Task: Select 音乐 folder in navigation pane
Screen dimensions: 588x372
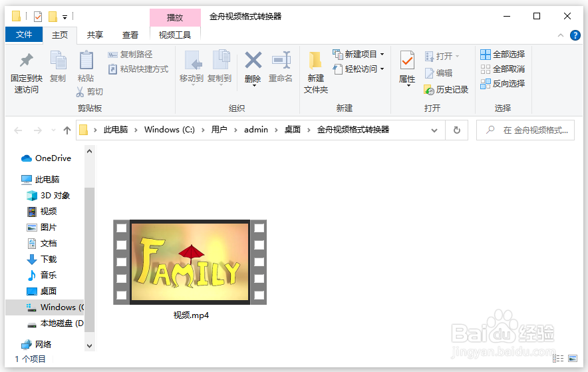Action: pyautogui.click(x=42, y=276)
